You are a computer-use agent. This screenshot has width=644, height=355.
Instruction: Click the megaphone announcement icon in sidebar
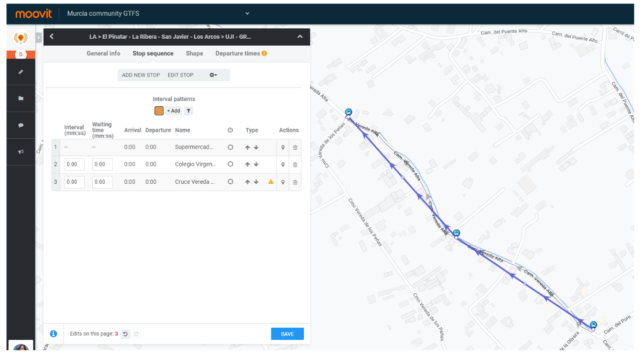(21, 151)
